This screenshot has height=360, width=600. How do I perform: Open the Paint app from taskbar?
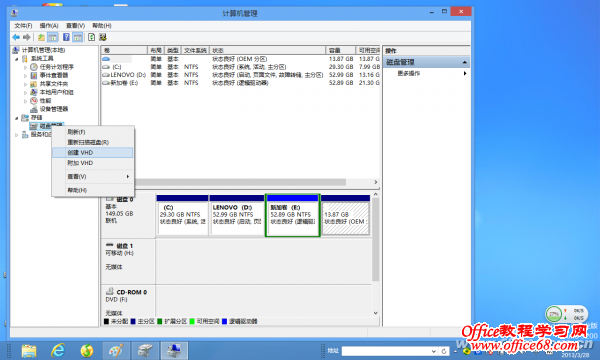(x=116, y=350)
